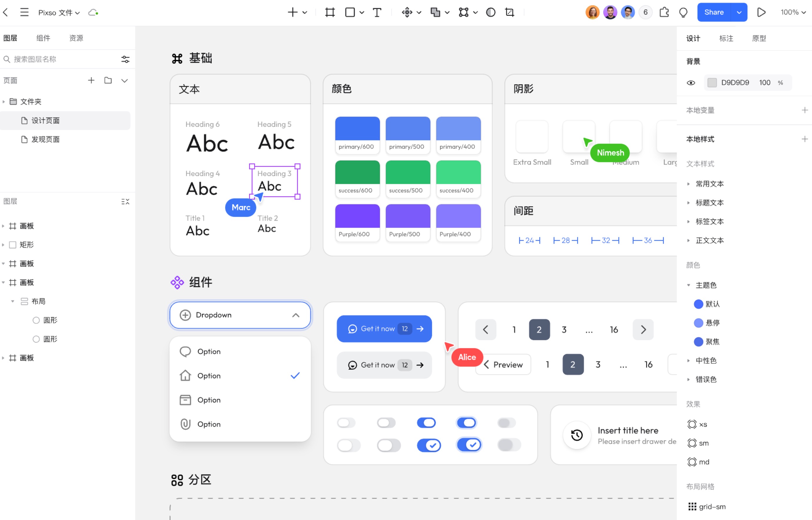Click the boolean operations icon
The width and height of the screenshot is (812, 520).
pos(435,12)
